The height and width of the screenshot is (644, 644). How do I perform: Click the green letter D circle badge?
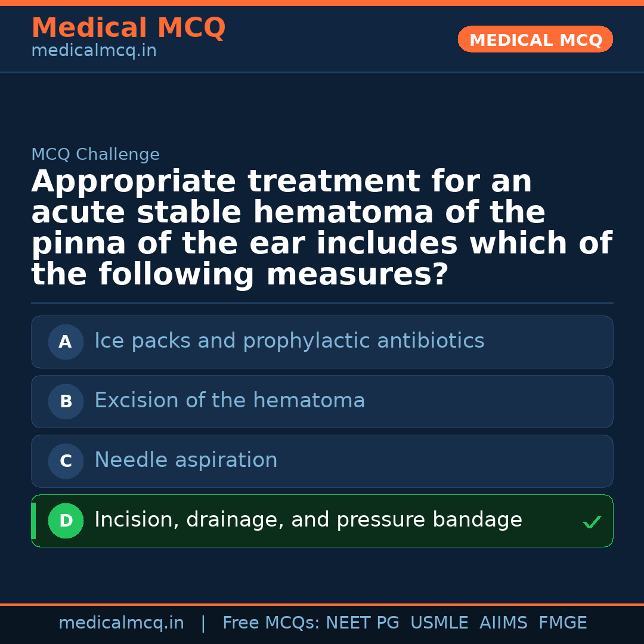coord(66,521)
